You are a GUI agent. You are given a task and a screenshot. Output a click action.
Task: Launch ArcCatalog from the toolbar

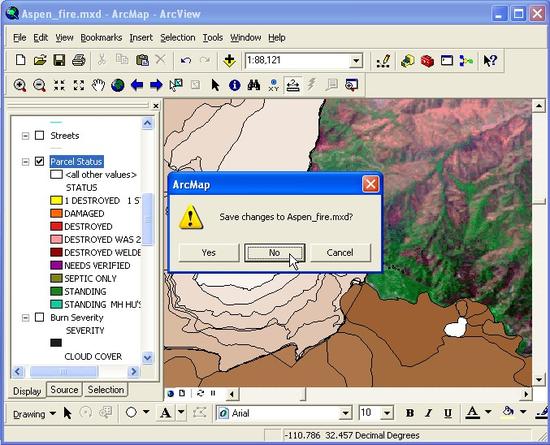click(x=407, y=61)
